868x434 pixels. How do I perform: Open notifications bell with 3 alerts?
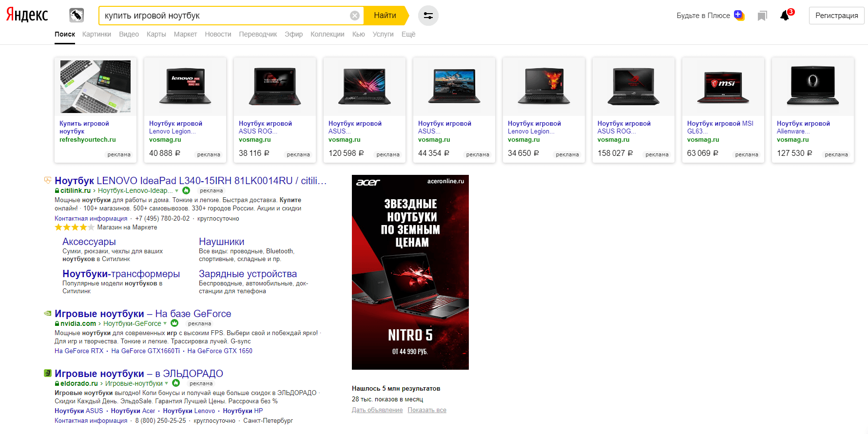tap(785, 16)
